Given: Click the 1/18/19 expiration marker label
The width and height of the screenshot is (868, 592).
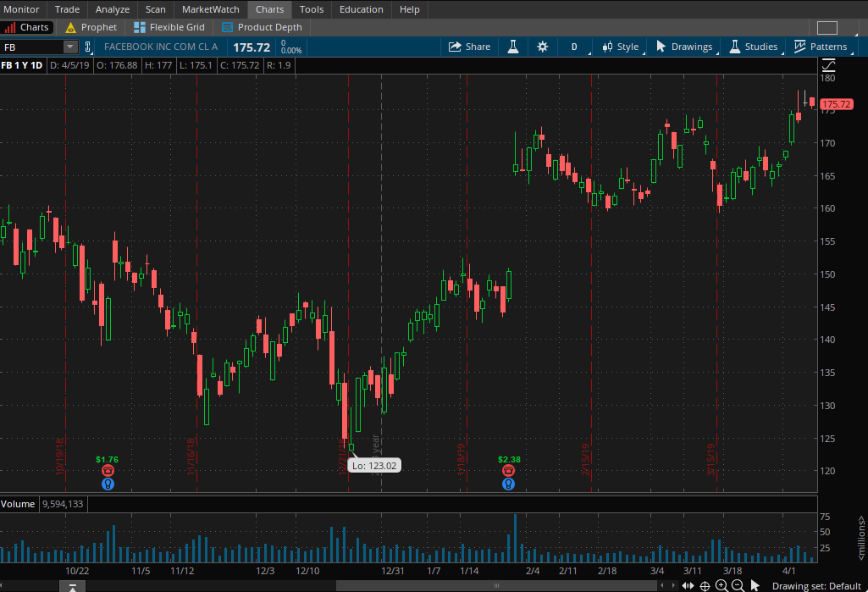Looking at the screenshot, I should (x=461, y=460).
